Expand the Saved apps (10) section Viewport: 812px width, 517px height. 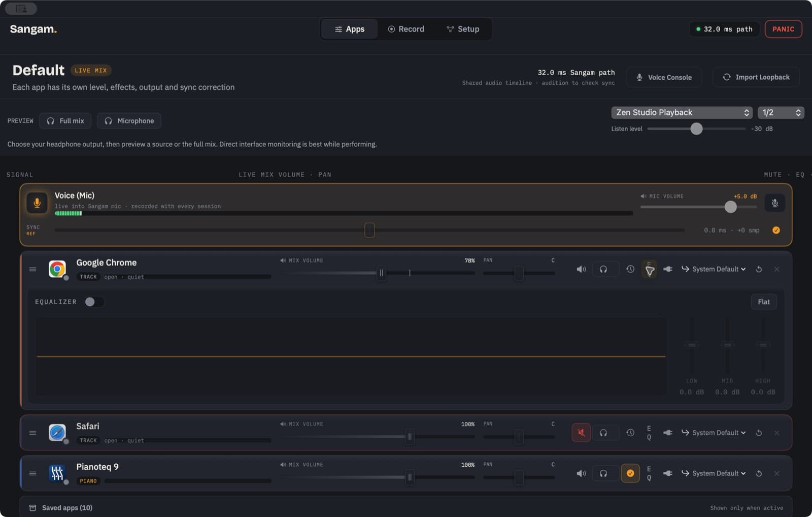[x=406, y=508]
